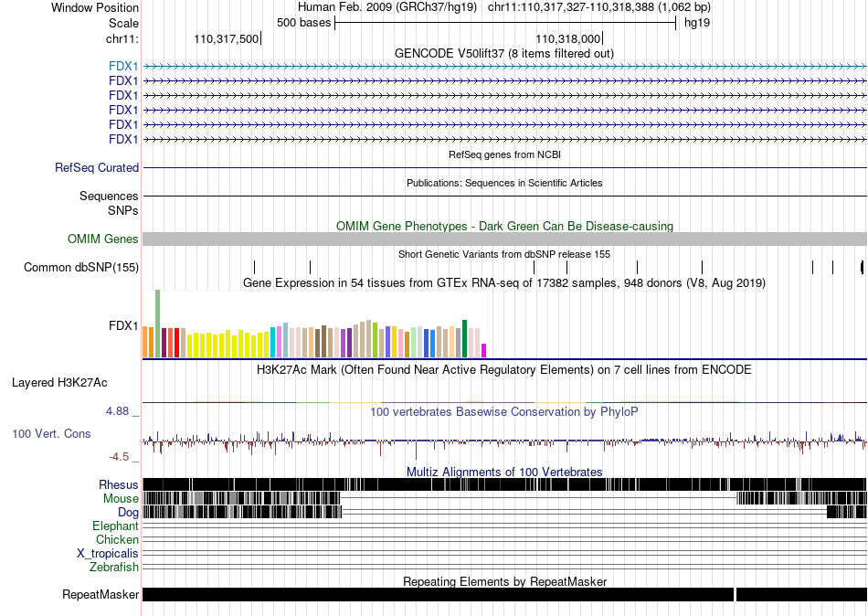The width and height of the screenshot is (868, 616).
Task: Click 'Short Genetic Variants from dbSNP release 155'
Action: [x=504, y=254]
